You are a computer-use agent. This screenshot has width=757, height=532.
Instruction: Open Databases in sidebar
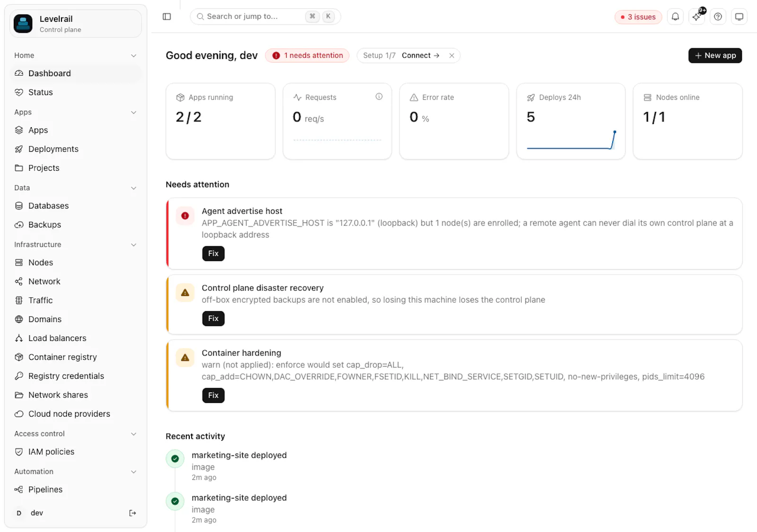[76, 206]
